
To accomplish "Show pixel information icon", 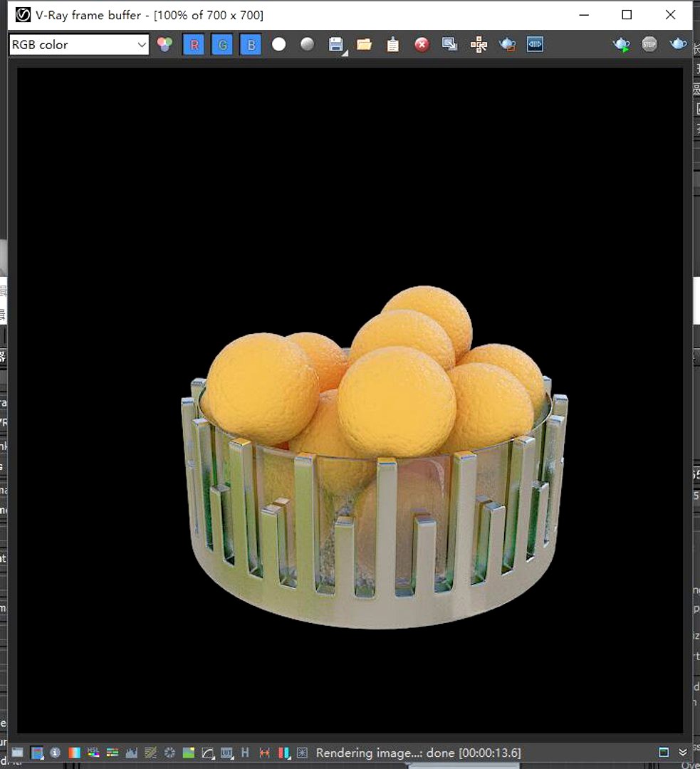I will 55,753.
